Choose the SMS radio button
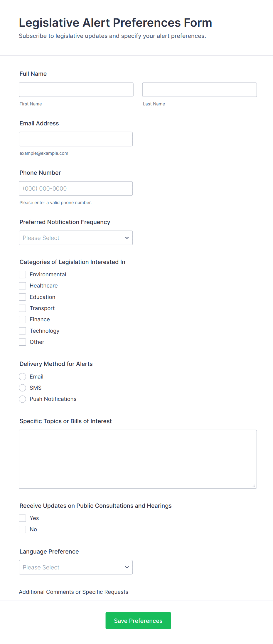 click(23, 388)
